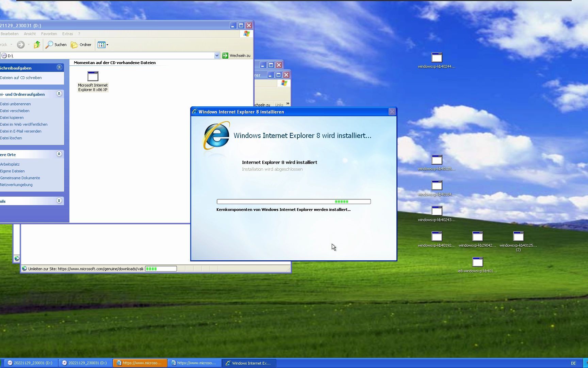Select windowsxp-kb40184 desktop icon

point(437,188)
